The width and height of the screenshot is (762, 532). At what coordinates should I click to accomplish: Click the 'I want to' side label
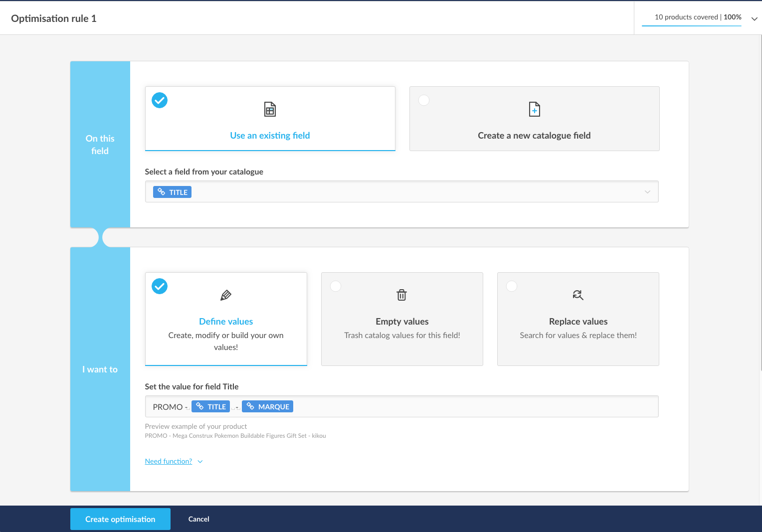[100, 369]
